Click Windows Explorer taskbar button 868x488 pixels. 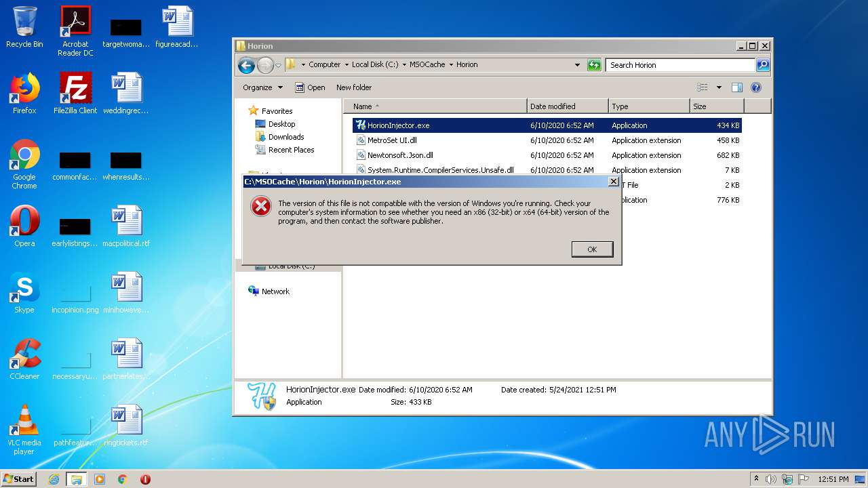coord(76,479)
